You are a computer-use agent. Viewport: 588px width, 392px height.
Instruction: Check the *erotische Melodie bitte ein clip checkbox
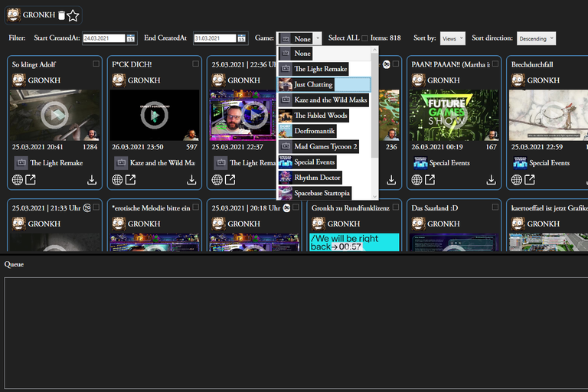[x=196, y=207]
